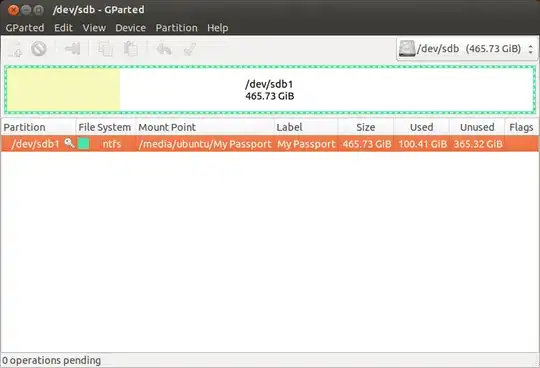Open the /dev/sdb device dropdown
Viewport: 540px width, 368px height.
pos(467,49)
